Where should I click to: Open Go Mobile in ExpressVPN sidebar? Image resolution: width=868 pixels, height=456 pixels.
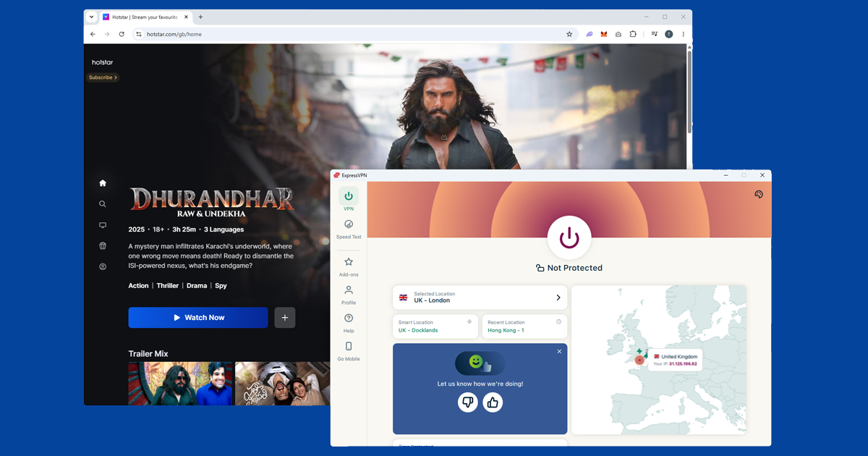pos(349,351)
